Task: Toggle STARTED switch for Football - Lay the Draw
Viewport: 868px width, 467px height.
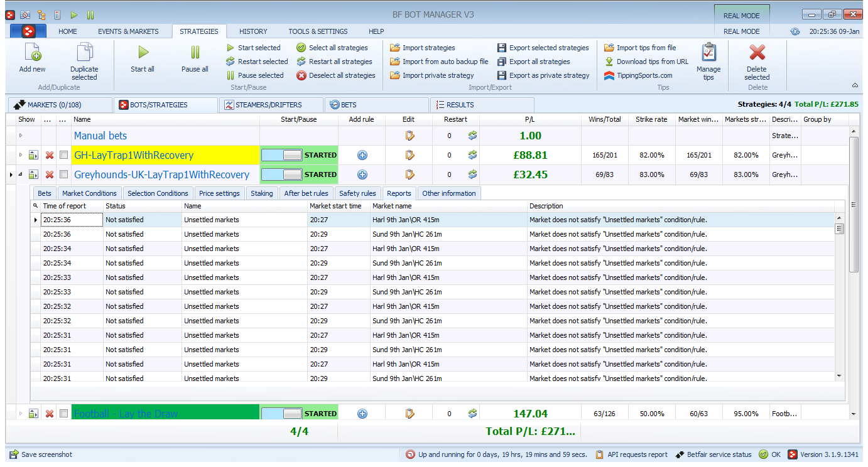Action: pos(282,414)
